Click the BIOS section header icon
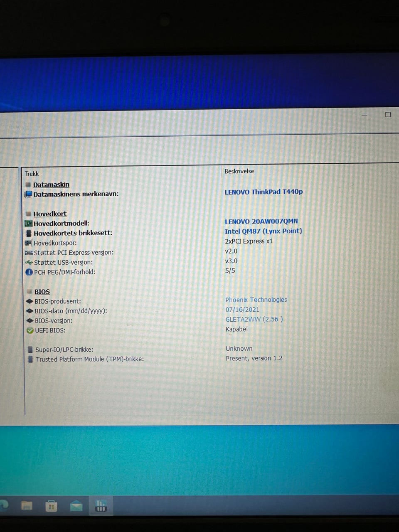399x532 pixels. click(x=30, y=292)
